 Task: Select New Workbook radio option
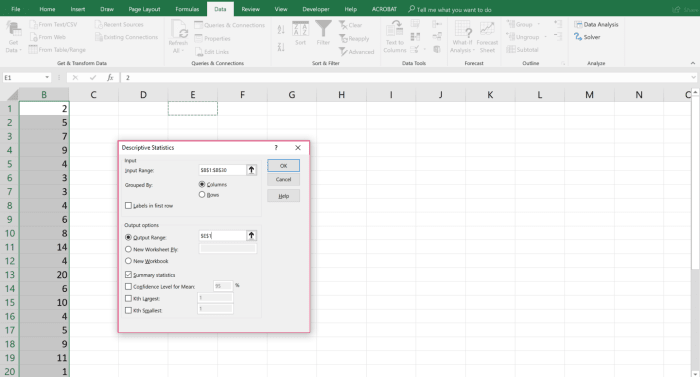[x=129, y=261]
